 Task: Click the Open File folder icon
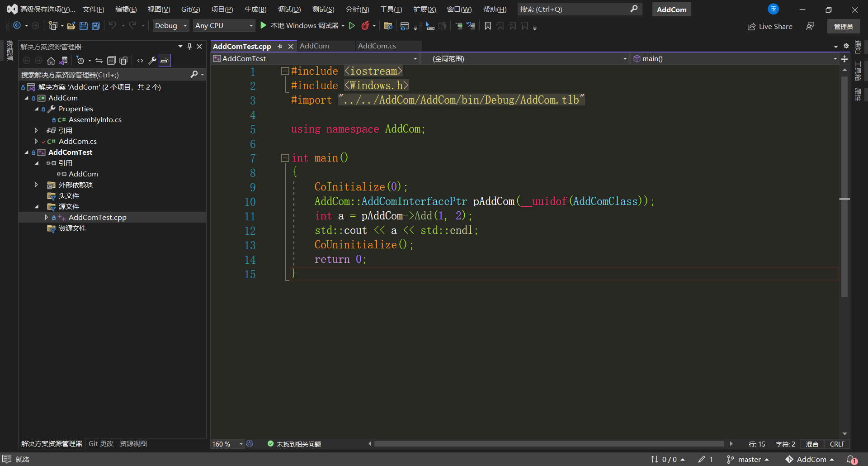(71, 26)
